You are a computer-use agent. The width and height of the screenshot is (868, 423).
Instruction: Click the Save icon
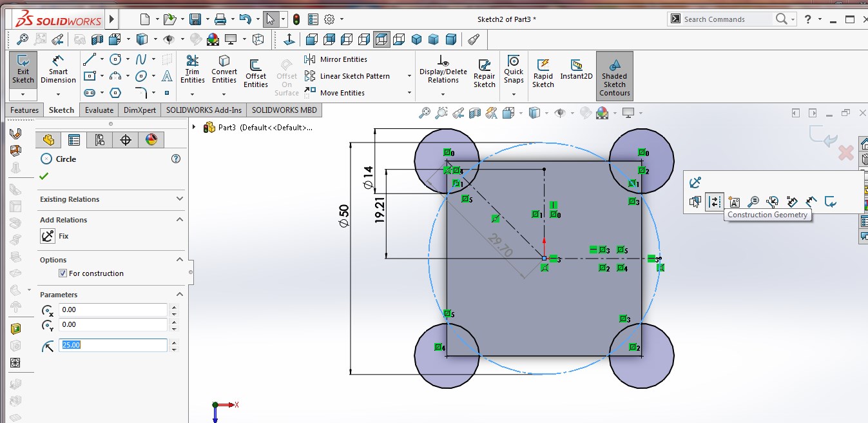pos(195,19)
